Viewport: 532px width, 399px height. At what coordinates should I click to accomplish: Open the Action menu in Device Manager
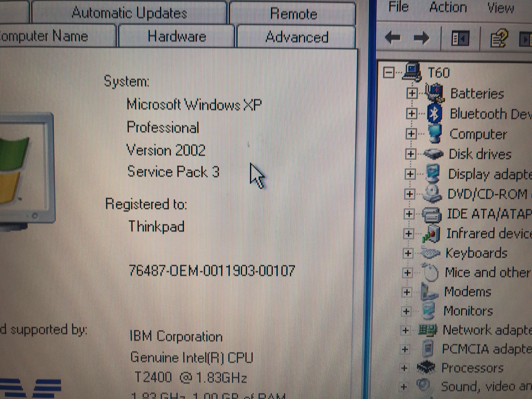[x=448, y=7]
